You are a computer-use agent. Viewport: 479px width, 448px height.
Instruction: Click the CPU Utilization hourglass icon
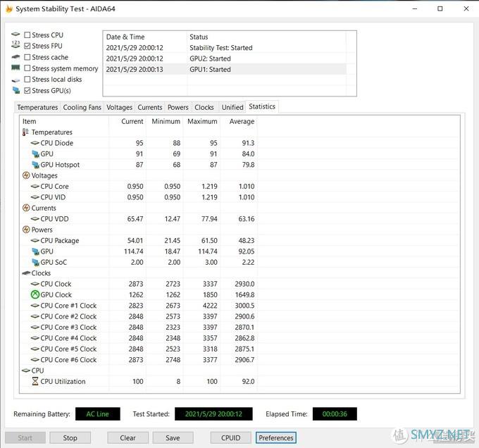35,381
